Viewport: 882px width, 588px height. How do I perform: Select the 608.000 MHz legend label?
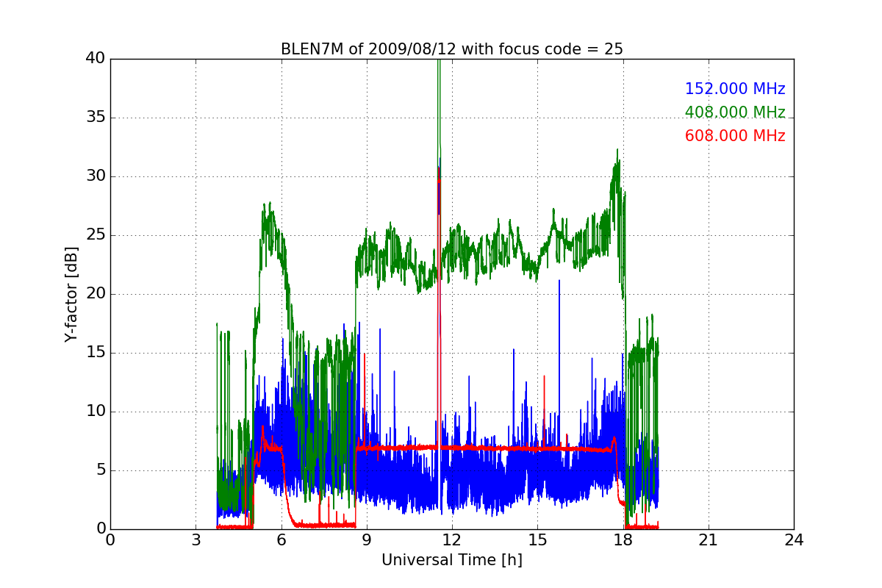(x=735, y=136)
